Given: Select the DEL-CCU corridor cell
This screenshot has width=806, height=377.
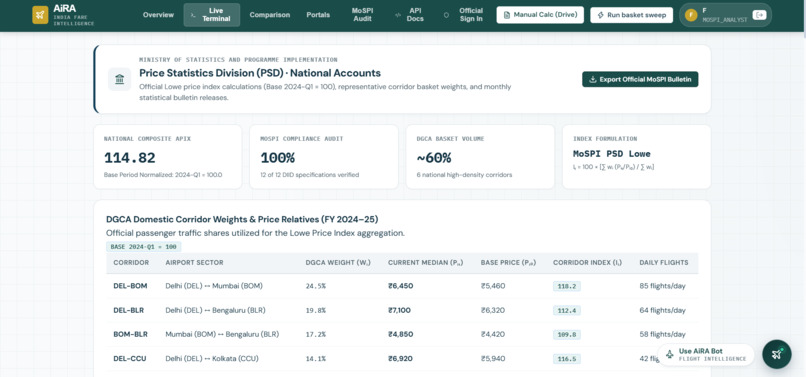Looking at the screenshot, I should (130, 358).
